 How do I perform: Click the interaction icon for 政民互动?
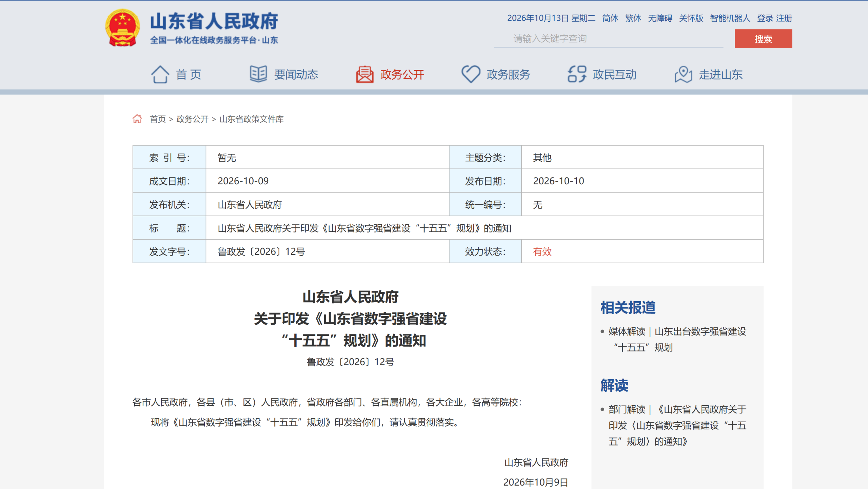pyautogui.click(x=577, y=74)
